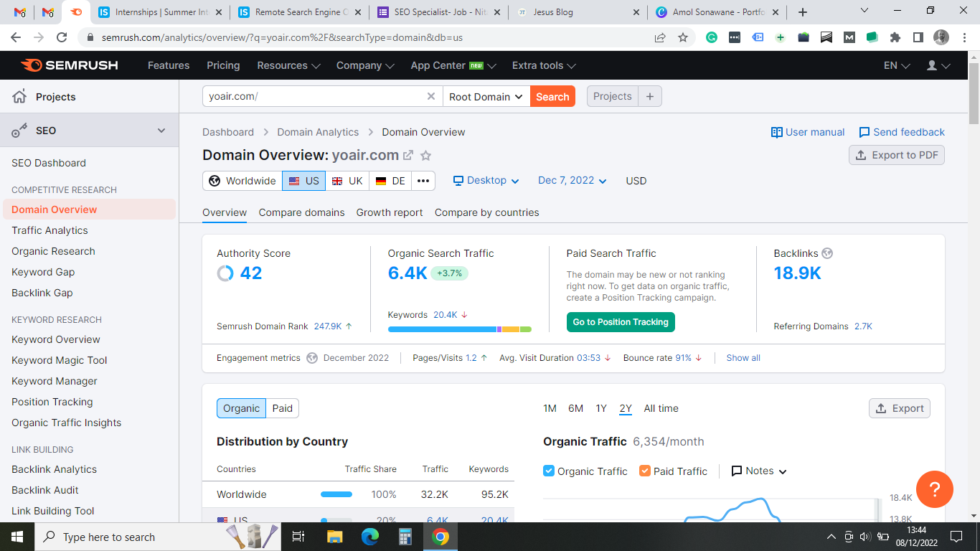Add a new project with plus button

tap(650, 96)
